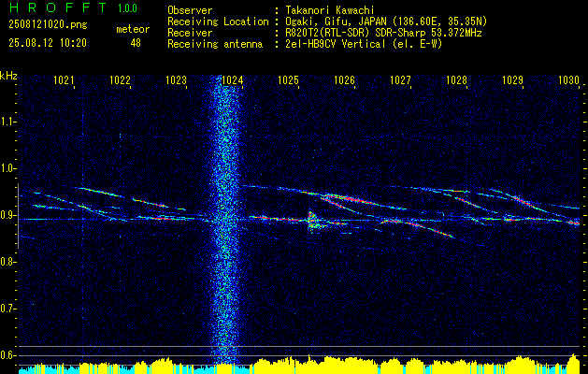Click the kHz axis unit label
The width and height of the screenshot is (588, 374).
point(8,76)
